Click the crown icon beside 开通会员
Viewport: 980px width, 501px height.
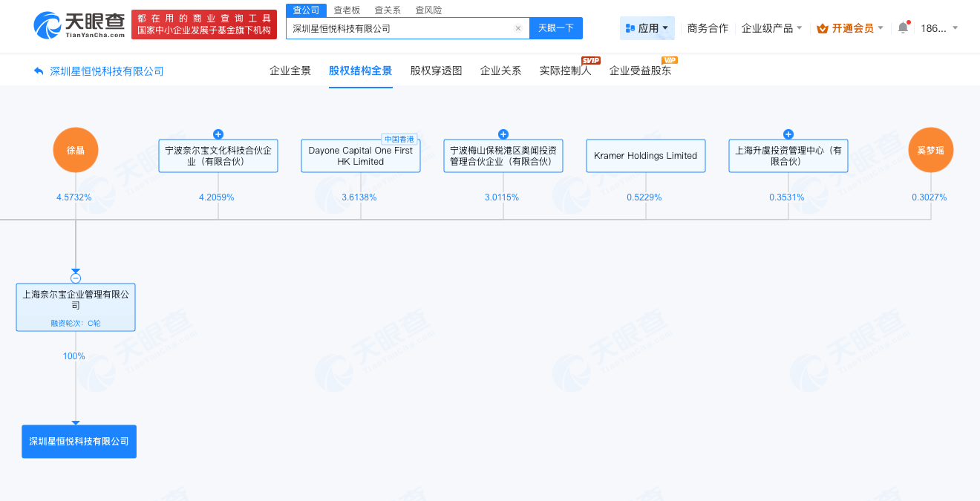(x=822, y=27)
